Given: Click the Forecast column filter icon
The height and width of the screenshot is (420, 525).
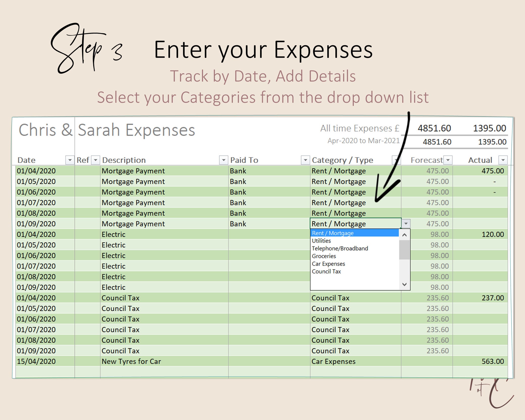Looking at the screenshot, I should point(448,160).
